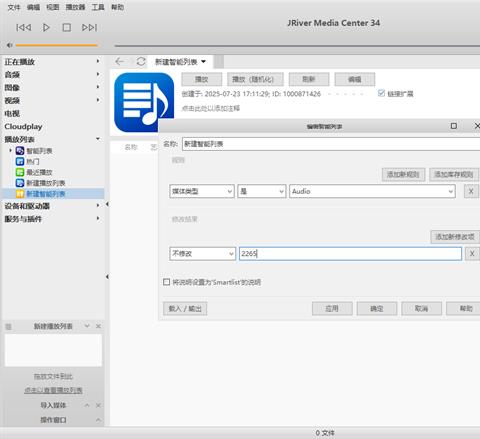
Task: Collapse 新建播放列表 panel chevron
Action: coord(87,326)
